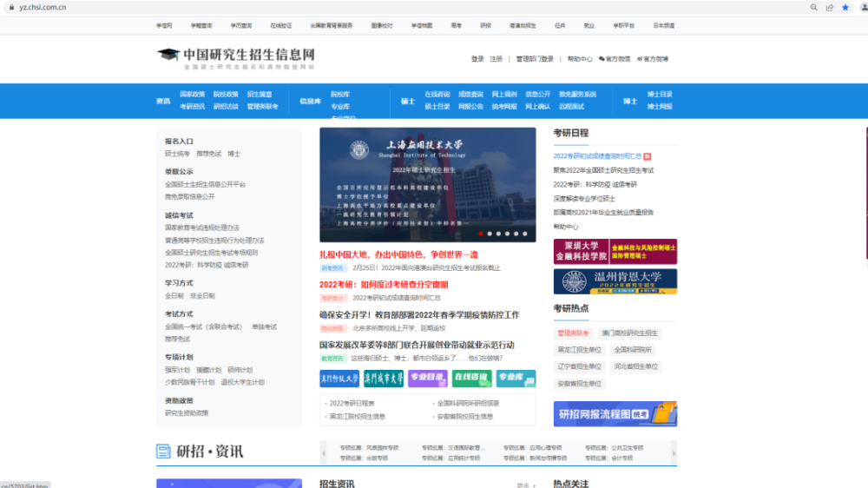Click 更多 + next to 招生资讯
Screen dimensions: 868x488
526,485
